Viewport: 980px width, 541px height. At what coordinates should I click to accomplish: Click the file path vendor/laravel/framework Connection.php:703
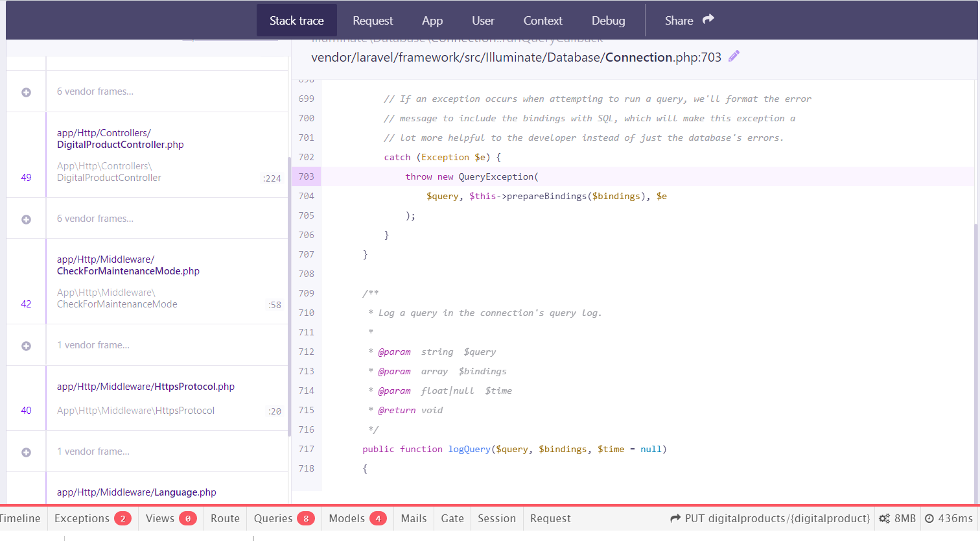[516, 57]
